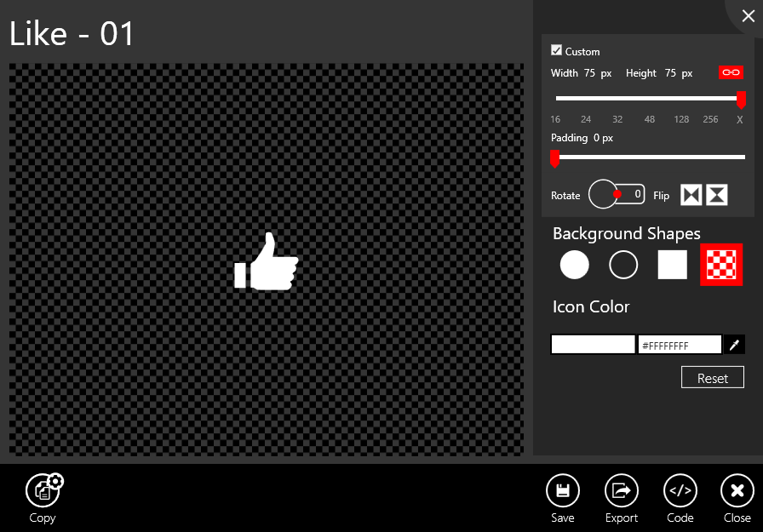Click the Copy icon in bottom bar
Screen dimensions: 763x532
[x=43, y=491]
